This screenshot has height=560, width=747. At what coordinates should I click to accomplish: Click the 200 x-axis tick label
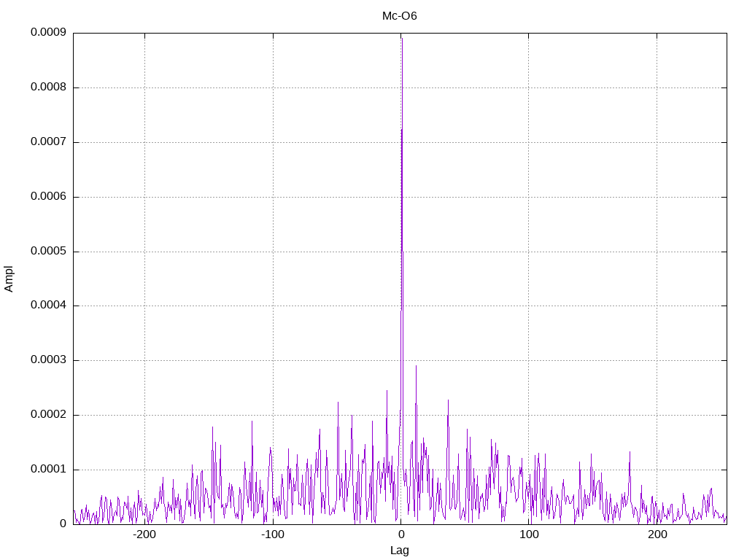[657, 534]
